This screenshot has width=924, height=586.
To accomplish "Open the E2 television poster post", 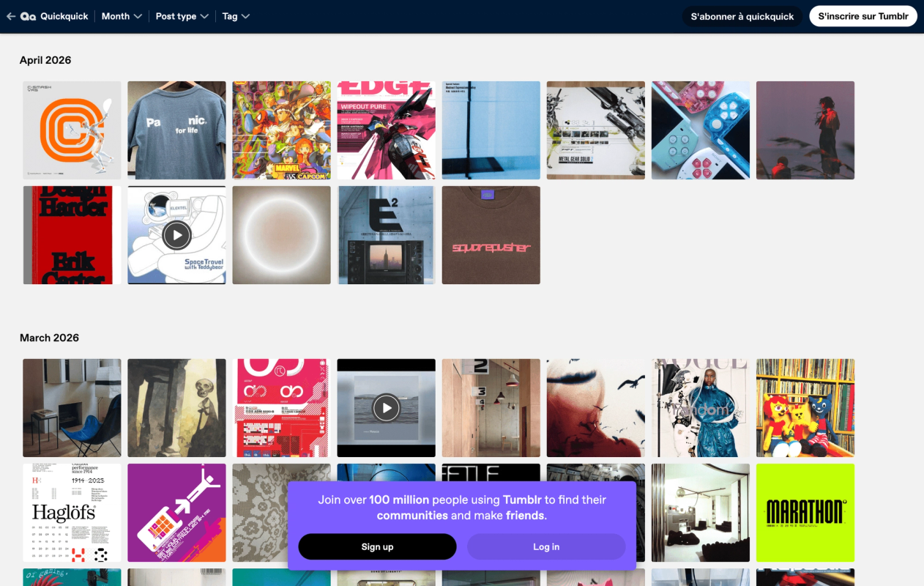I will point(387,235).
